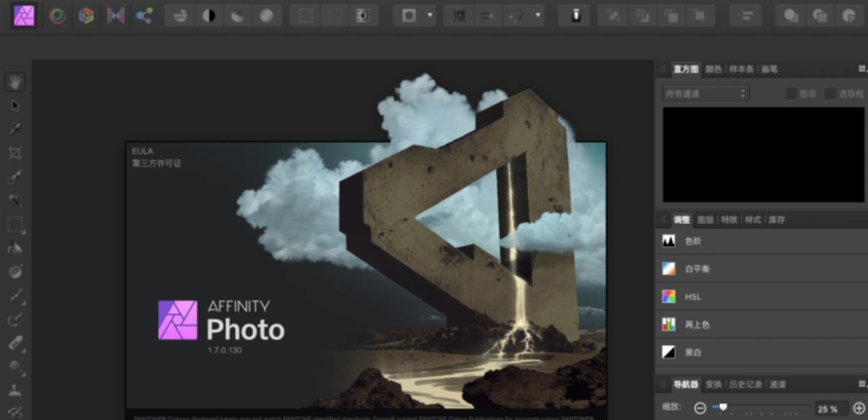Open the 样式 tab
The image size is (868, 420).
point(753,220)
